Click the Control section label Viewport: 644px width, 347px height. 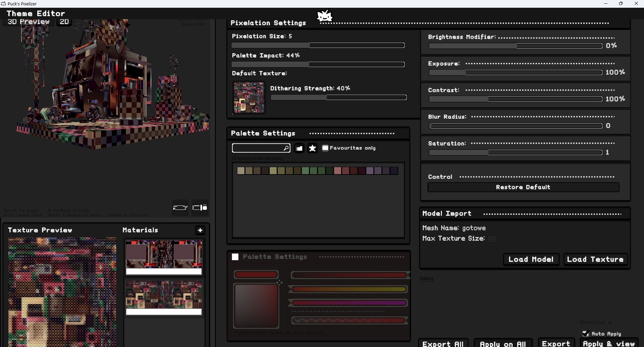(440, 177)
